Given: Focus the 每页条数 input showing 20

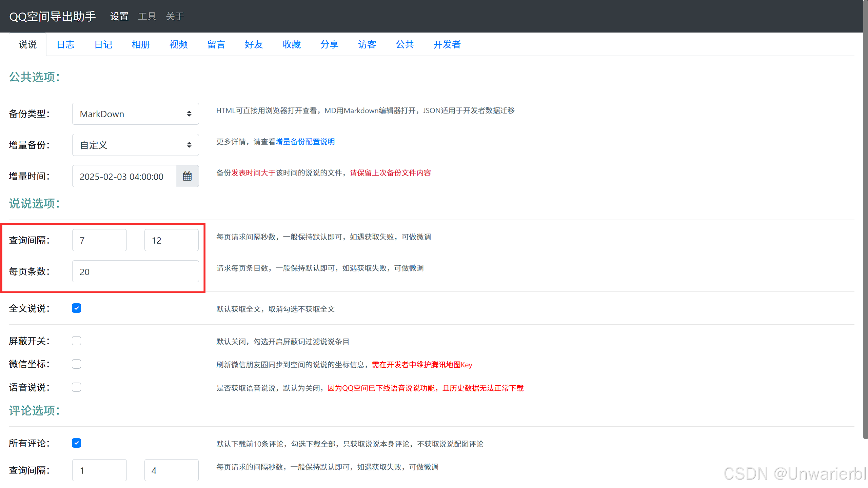Looking at the screenshot, I should click(135, 271).
